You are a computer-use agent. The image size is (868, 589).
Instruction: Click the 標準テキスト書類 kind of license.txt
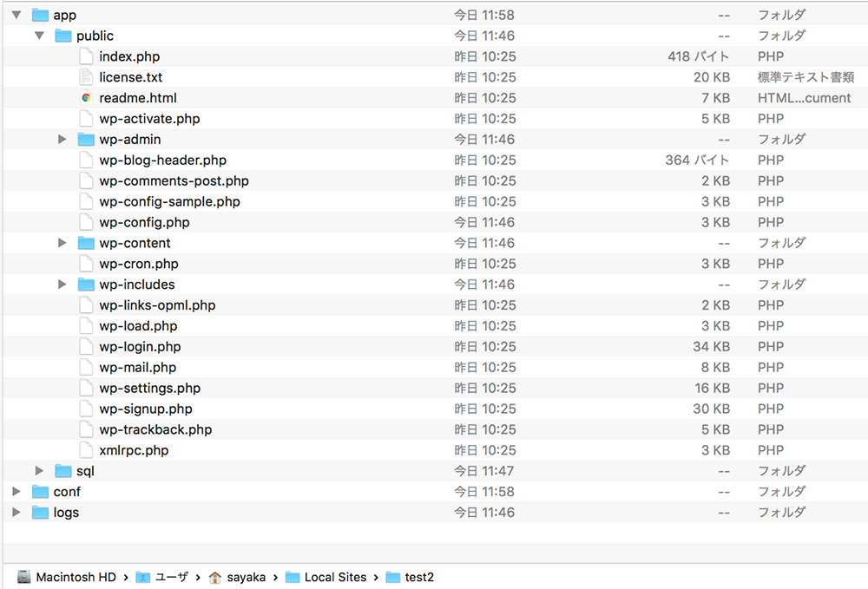pos(806,77)
